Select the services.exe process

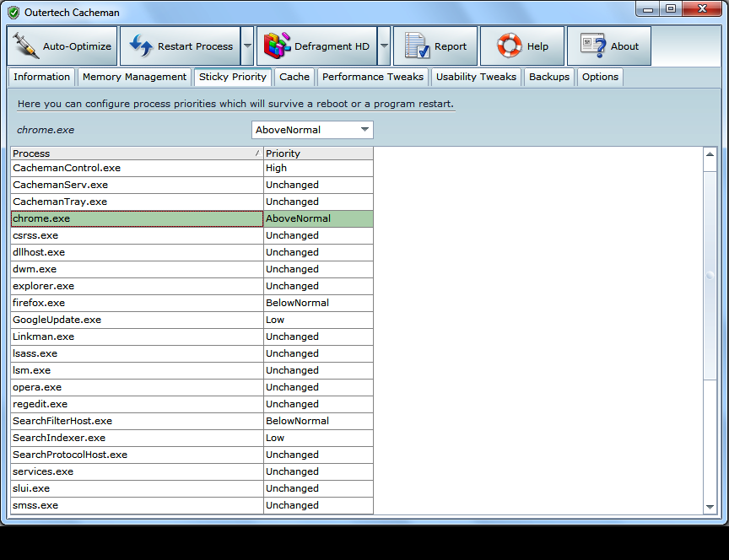point(137,471)
